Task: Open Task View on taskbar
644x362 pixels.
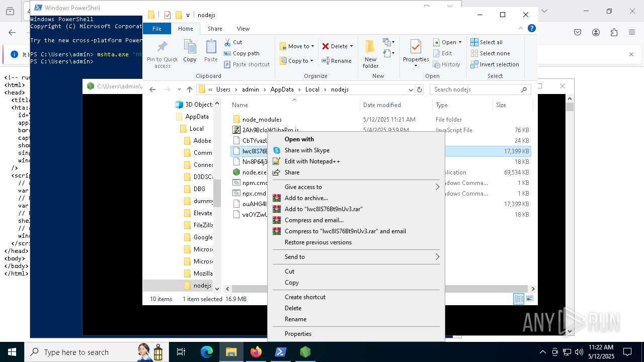Action: click(181, 352)
